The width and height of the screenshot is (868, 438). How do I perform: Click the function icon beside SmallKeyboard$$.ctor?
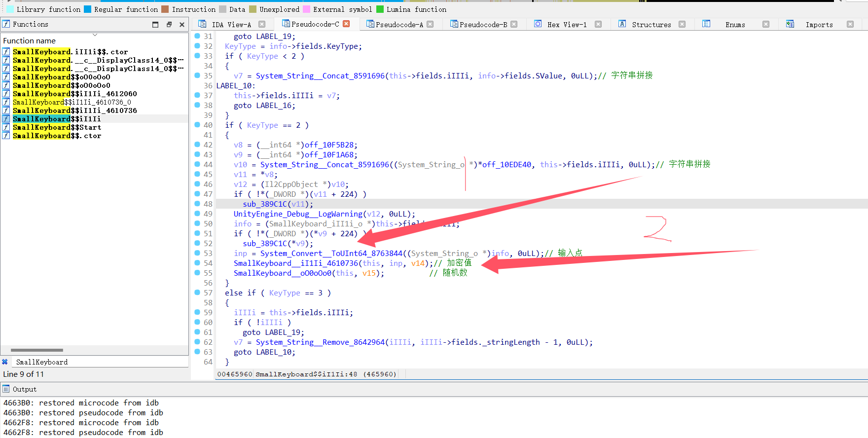(x=6, y=136)
